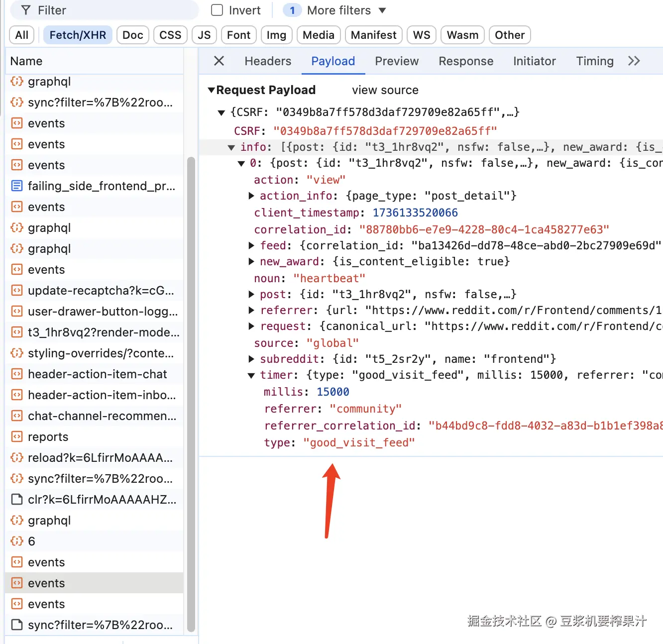This screenshot has height=644, width=663.
Task: Click the Filter funnel icon
Action: click(26, 10)
